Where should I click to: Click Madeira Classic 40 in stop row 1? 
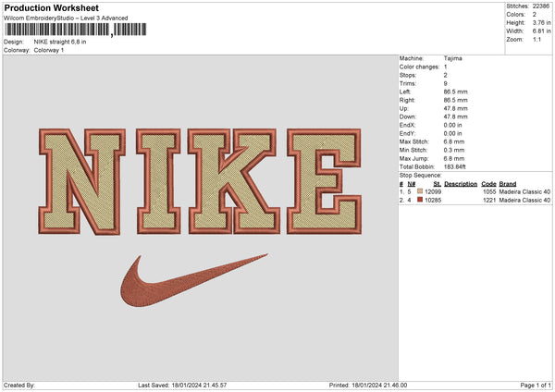click(x=524, y=191)
